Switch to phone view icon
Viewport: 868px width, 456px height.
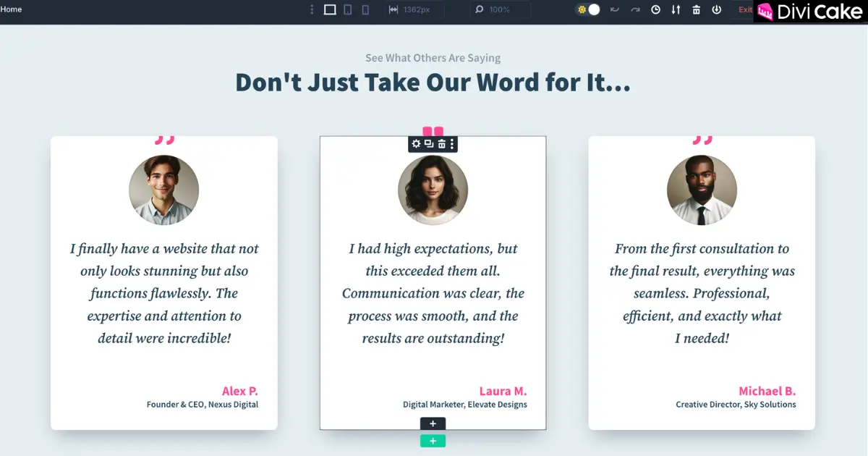click(x=365, y=9)
